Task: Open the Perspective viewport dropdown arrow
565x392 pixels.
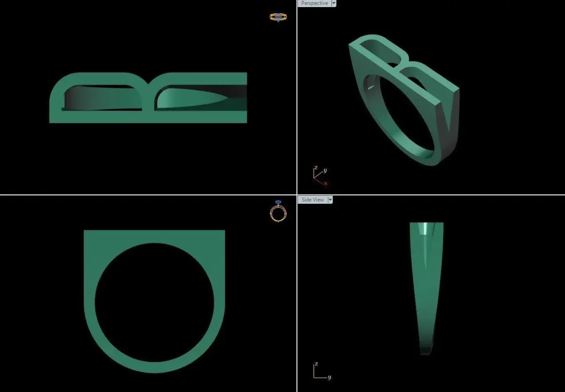Action: pos(334,3)
